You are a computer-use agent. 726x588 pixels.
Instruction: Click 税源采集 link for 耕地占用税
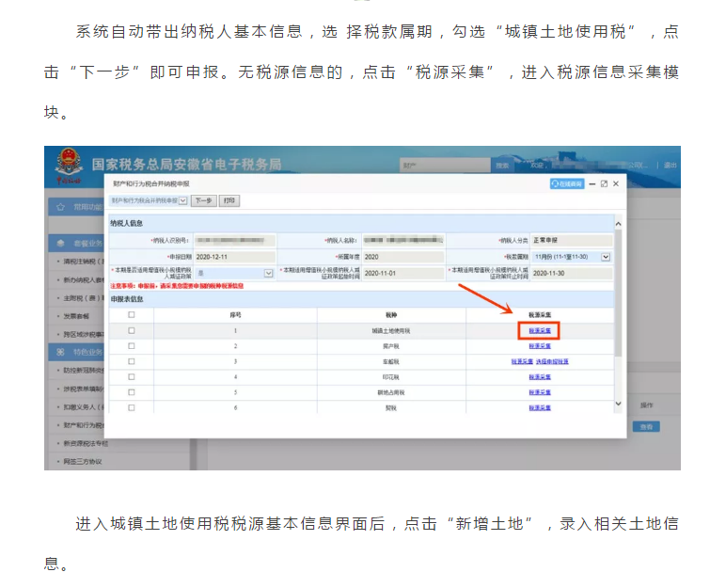click(x=540, y=392)
